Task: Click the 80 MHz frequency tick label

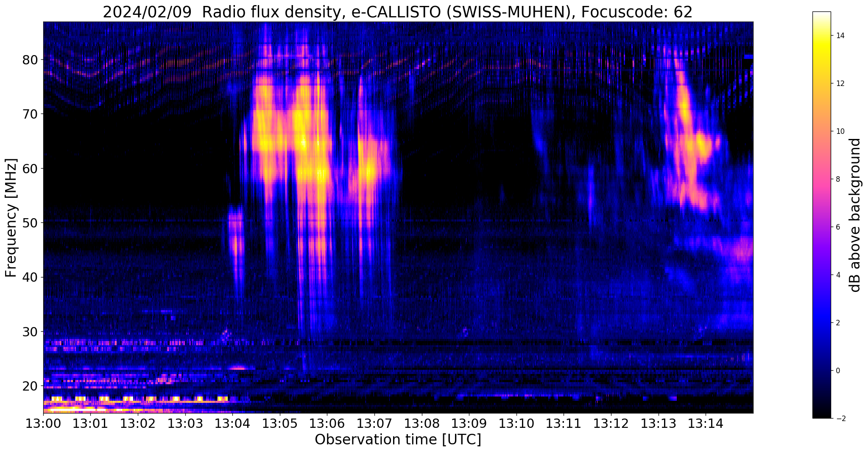Action: tap(30, 60)
